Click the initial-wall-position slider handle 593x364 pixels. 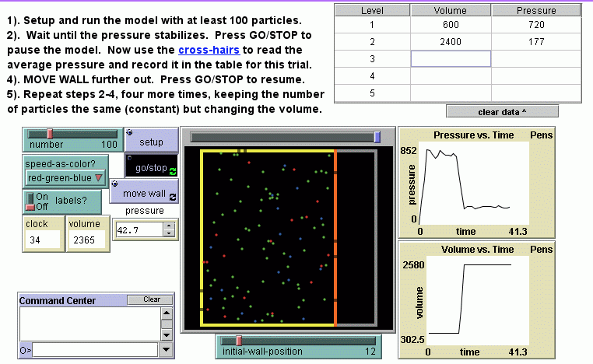pyautogui.click(x=239, y=340)
